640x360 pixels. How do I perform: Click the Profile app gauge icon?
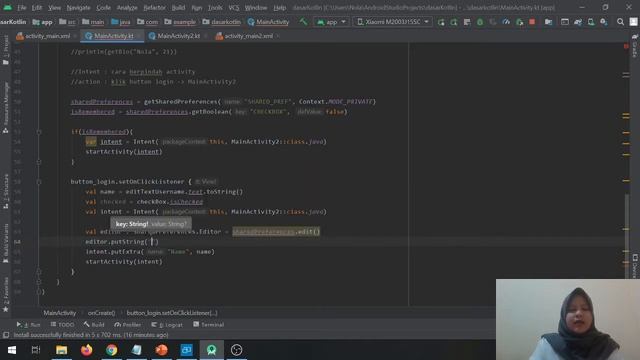(x=506, y=22)
